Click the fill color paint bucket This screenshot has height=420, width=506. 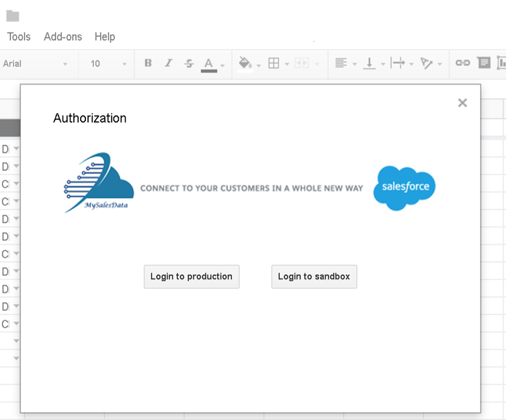245,63
